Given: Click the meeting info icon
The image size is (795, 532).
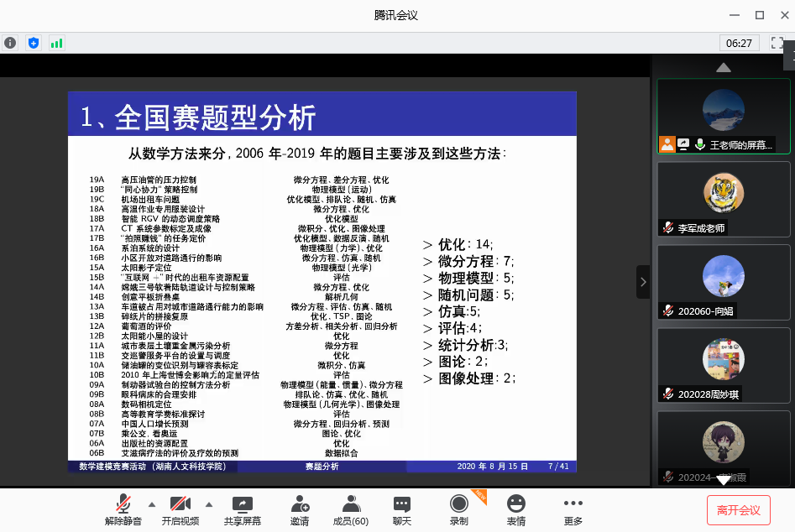Looking at the screenshot, I should click(11, 42).
